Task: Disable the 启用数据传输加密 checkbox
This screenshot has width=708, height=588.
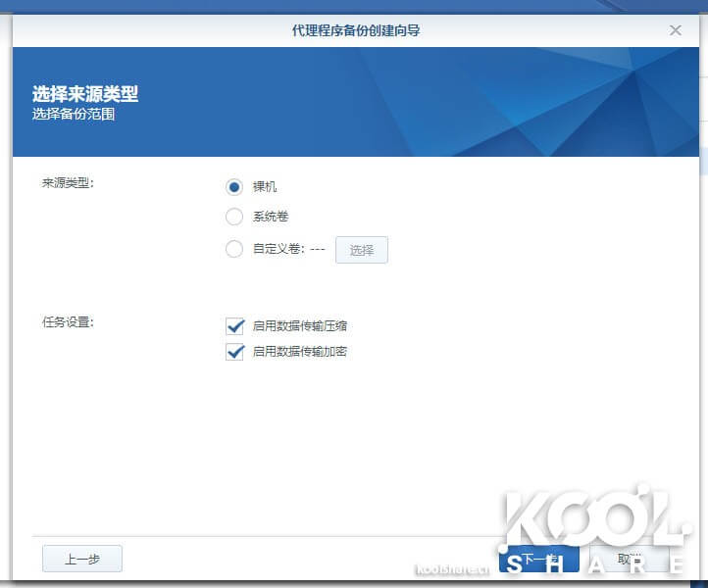Action: [234, 351]
